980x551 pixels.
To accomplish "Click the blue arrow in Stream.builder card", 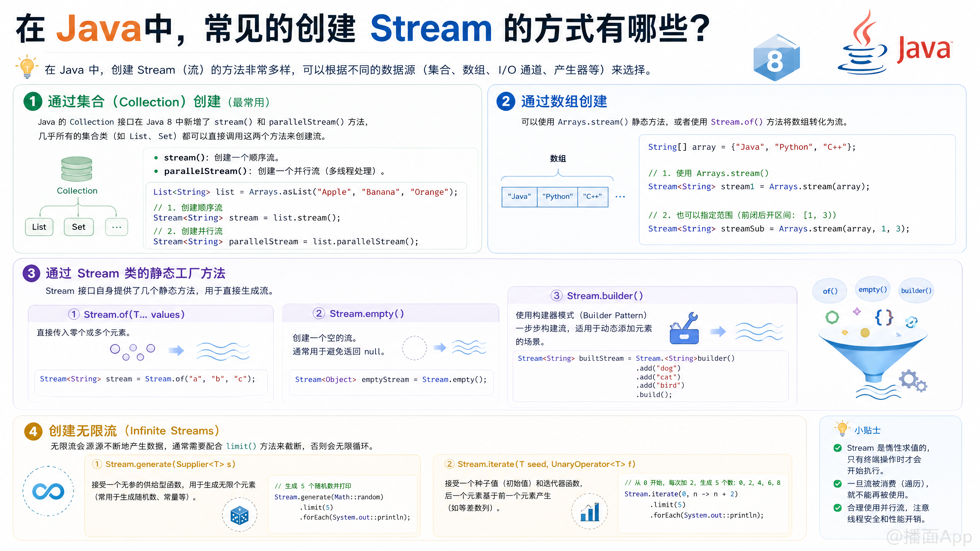I will (718, 332).
